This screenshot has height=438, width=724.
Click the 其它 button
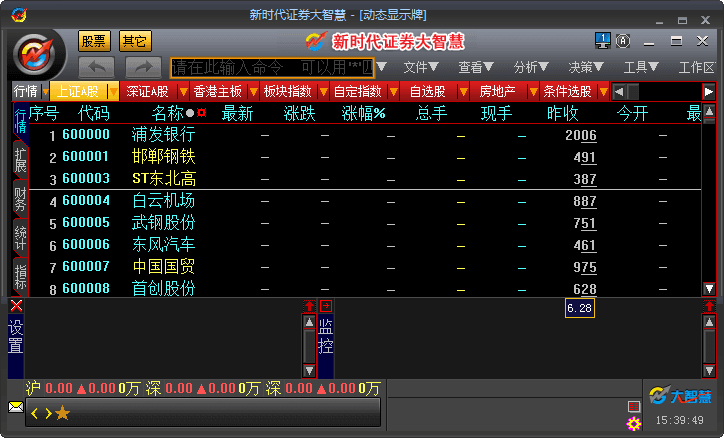[x=135, y=42]
